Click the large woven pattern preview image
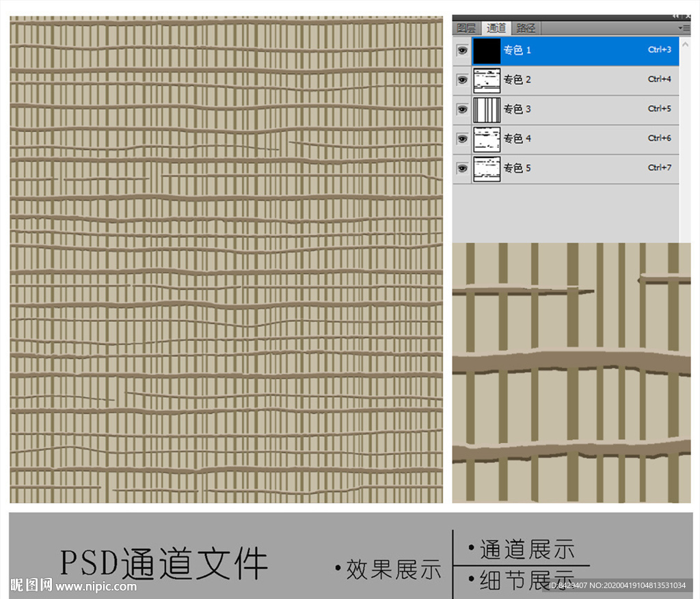The image size is (700, 599). (226, 260)
